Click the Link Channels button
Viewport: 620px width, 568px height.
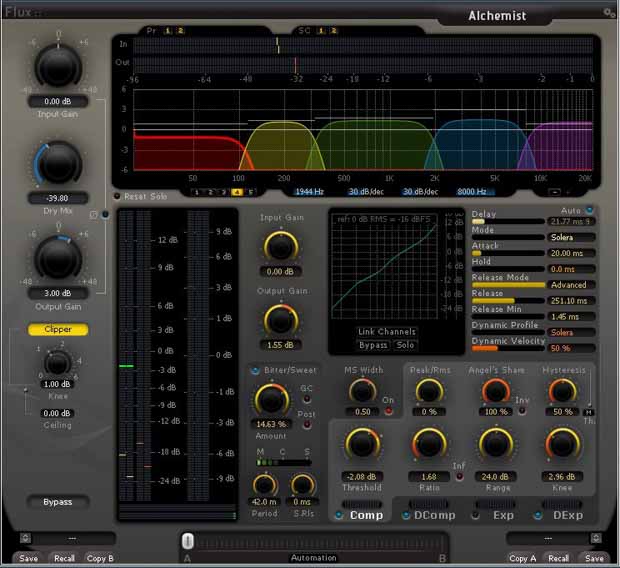coord(386,332)
